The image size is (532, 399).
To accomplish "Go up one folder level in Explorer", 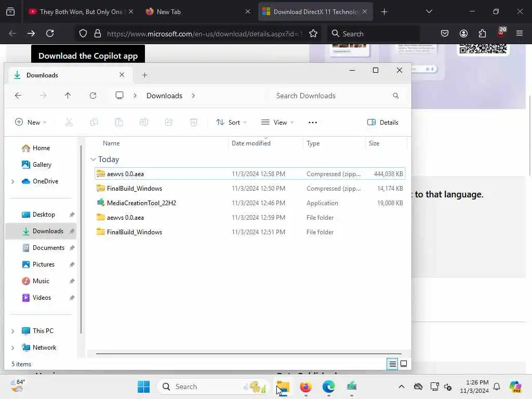I will pyautogui.click(x=68, y=96).
